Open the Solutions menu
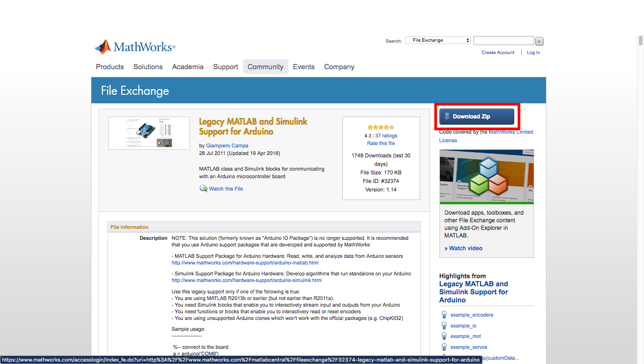 click(x=148, y=67)
